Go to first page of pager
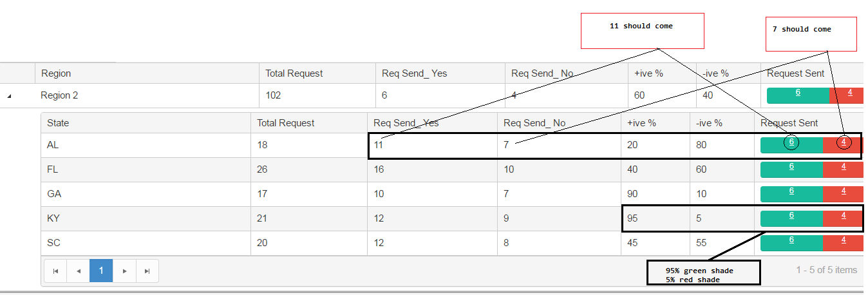Screen dimensions: 868x297 click(55, 271)
